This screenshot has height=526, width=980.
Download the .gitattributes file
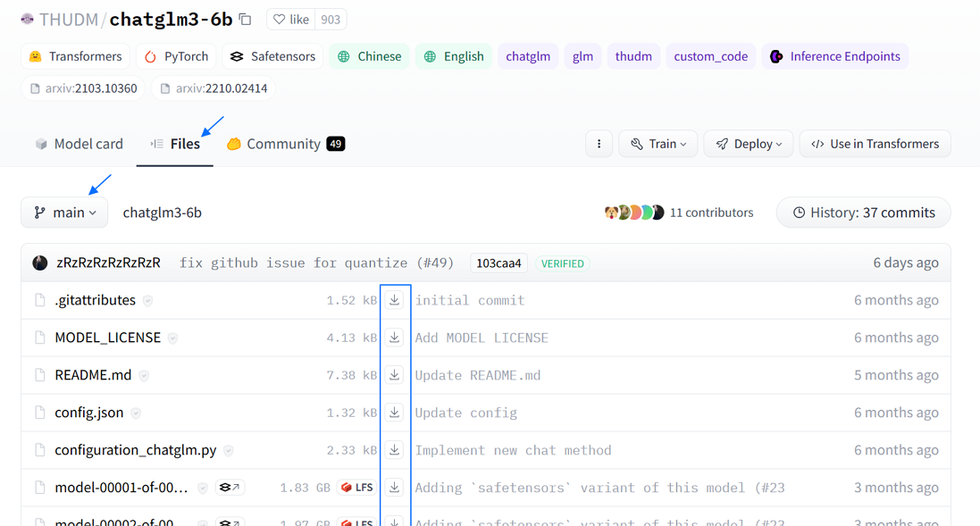coord(394,300)
